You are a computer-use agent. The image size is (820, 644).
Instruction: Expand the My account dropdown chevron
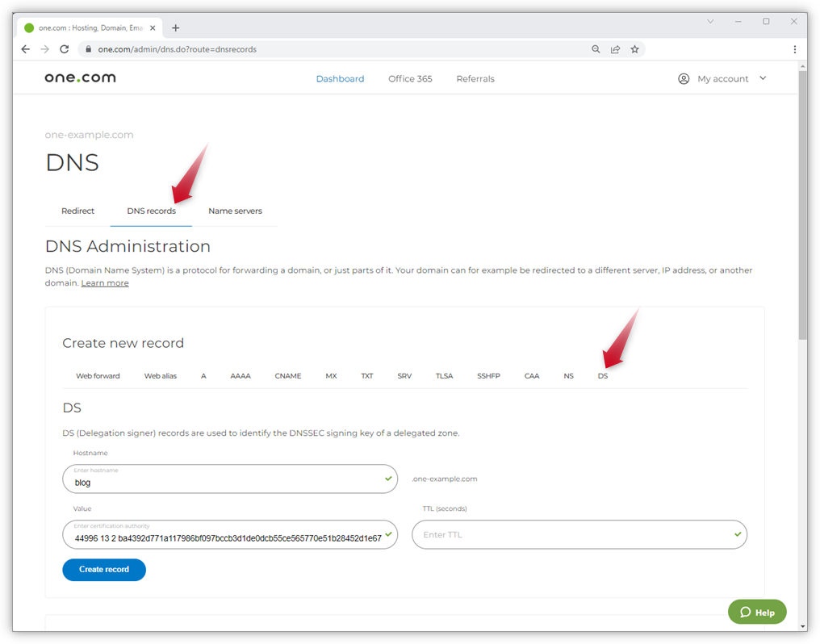coord(762,78)
